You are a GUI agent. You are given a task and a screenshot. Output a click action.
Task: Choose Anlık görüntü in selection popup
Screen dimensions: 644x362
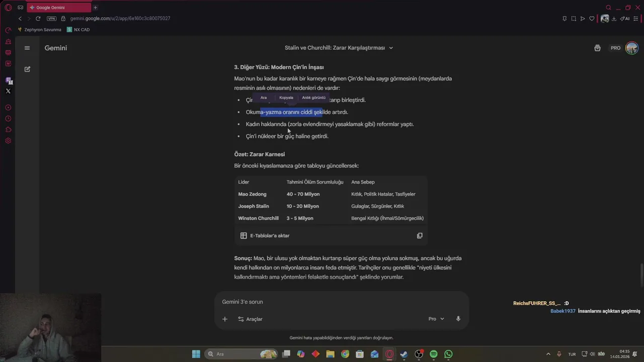(313, 98)
